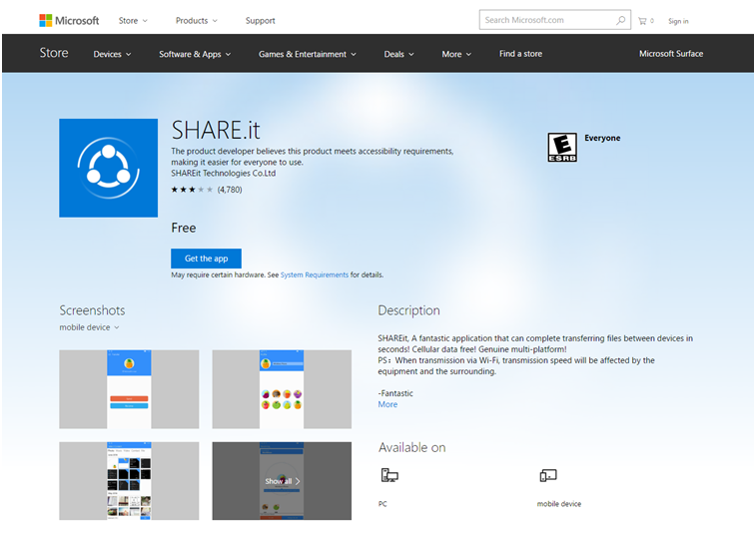756x537 pixels.
Task: Open the Products dropdown
Action: pos(196,21)
